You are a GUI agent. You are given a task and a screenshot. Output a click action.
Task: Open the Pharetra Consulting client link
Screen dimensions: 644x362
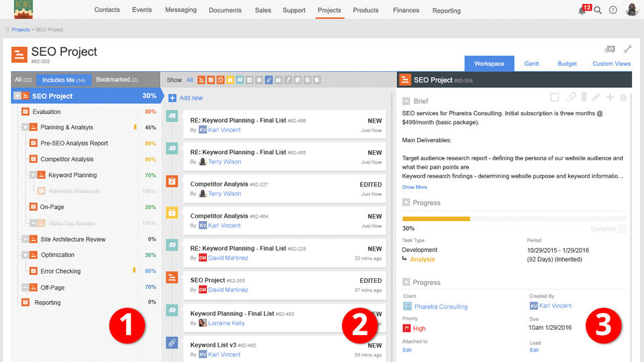pyautogui.click(x=441, y=306)
